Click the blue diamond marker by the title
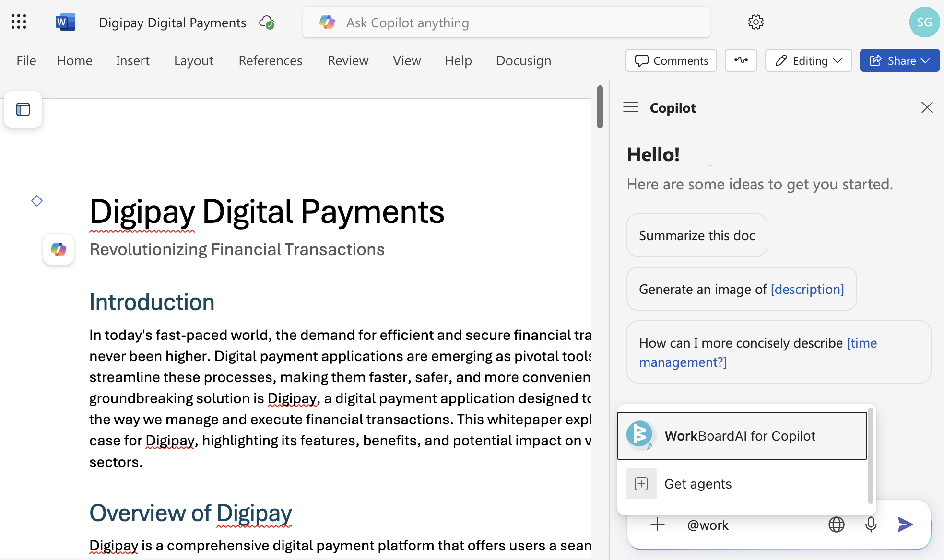944x560 pixels. (37, 201)
